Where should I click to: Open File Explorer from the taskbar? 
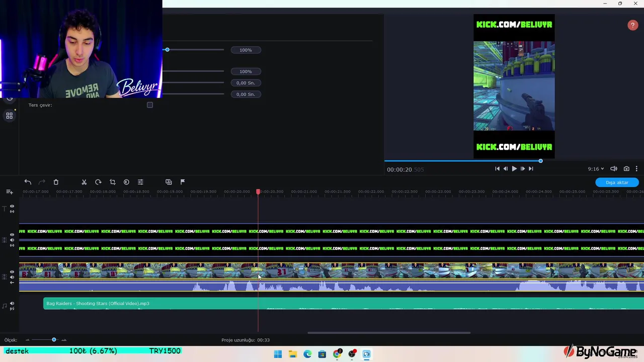click(x=292, y=354)
